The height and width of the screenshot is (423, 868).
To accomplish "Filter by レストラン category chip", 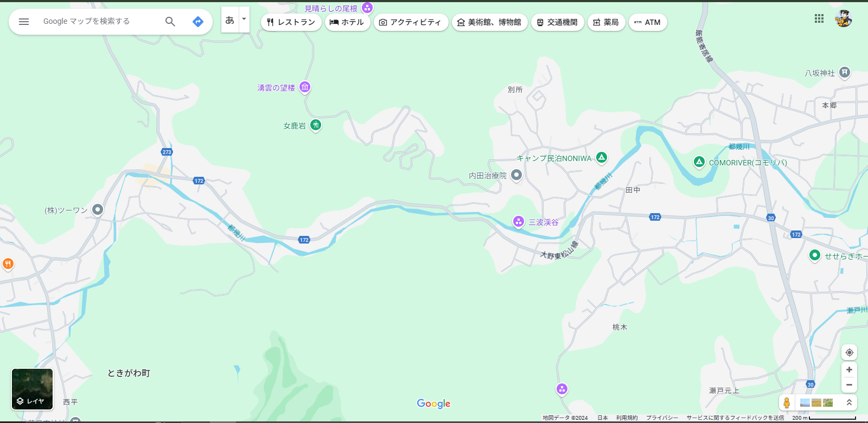I will click(291, 22).
